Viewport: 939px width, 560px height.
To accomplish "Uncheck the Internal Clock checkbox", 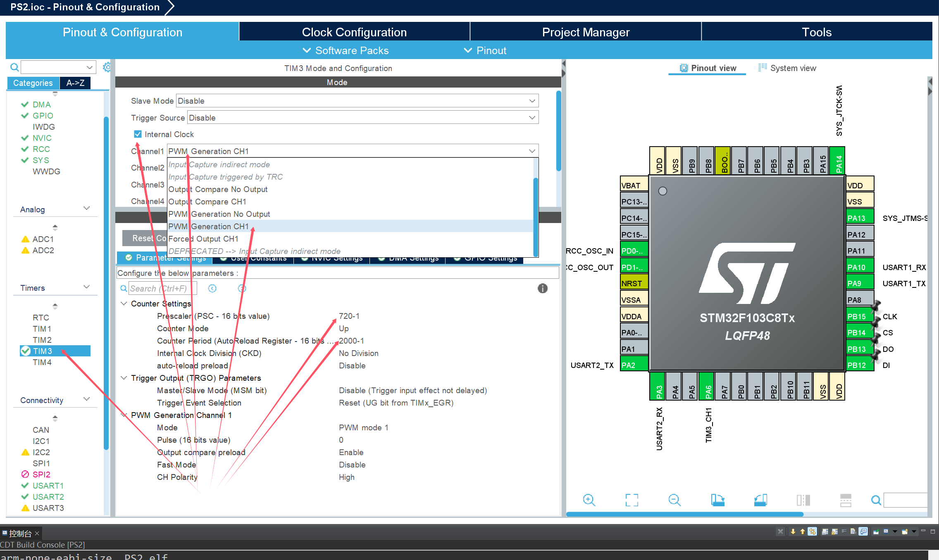I will [138, 134].
